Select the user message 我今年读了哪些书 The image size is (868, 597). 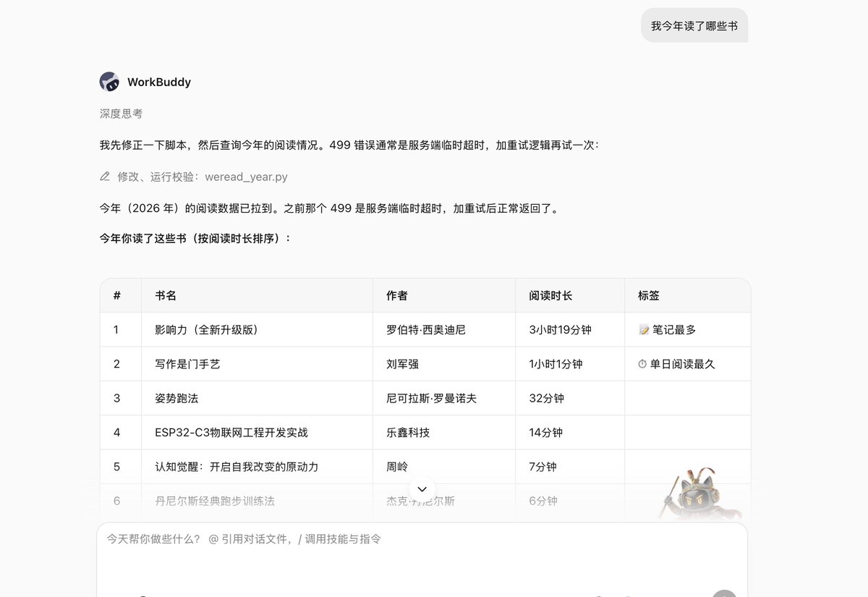click(x=694, y=25)
